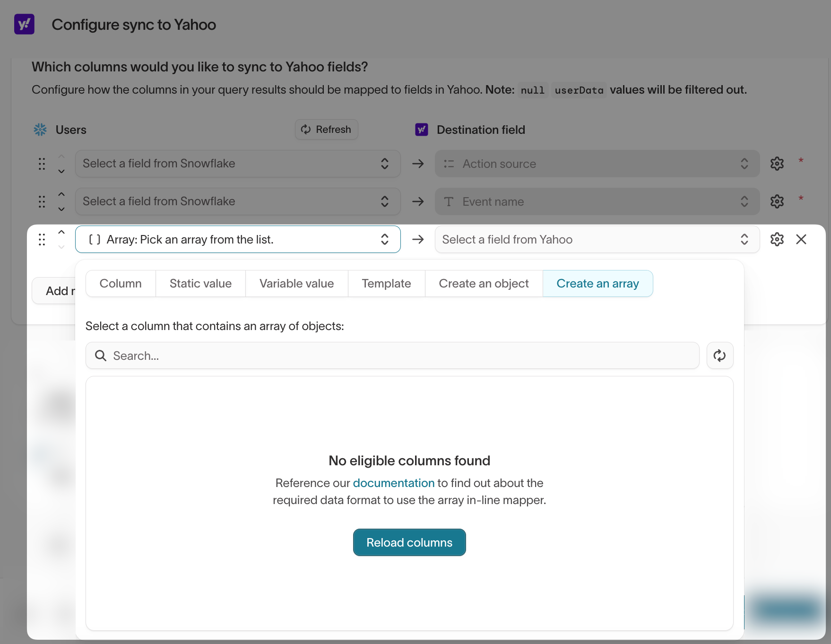Switch to the Template tab
This screenshot has width=831, height=644.
[387, 284]
